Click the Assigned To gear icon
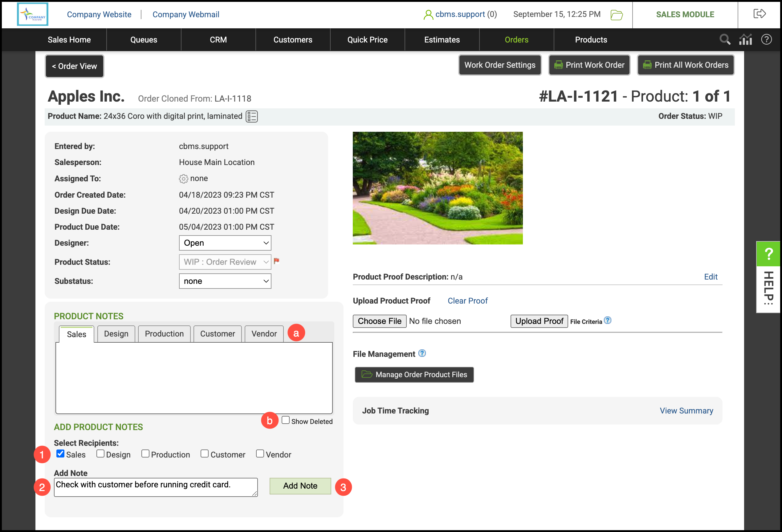The width and height of the screenshot is (782, 532). click(x=183, y=179)
